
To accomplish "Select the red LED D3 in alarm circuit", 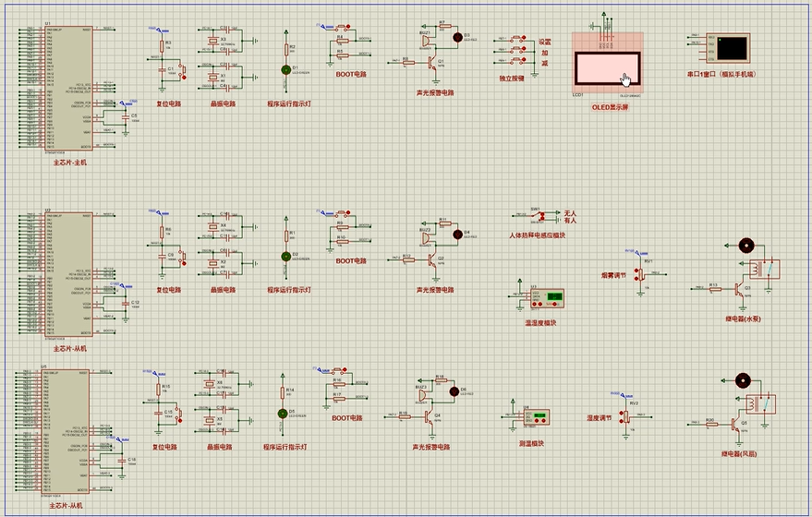I will point(455,37).
